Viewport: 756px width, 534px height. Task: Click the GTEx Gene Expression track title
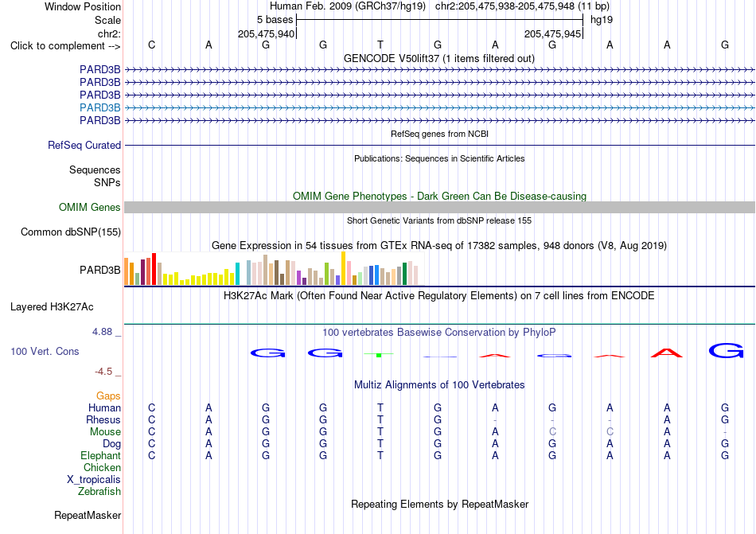tap(439, 246)
